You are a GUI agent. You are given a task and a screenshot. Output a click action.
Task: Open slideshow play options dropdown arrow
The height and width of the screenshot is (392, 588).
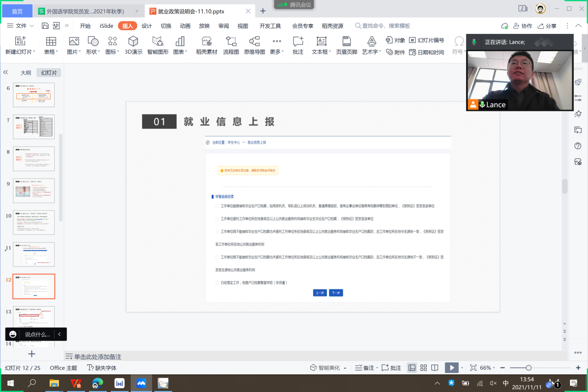point(462,368)
